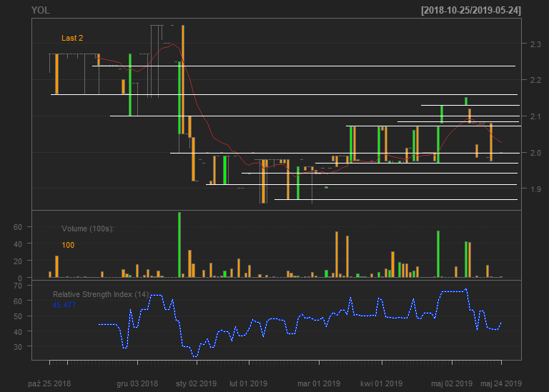The width and height of the screenshot is (549, 392).
Task: Click the YOL ticker symbol title
Action: tap(41, 10)
